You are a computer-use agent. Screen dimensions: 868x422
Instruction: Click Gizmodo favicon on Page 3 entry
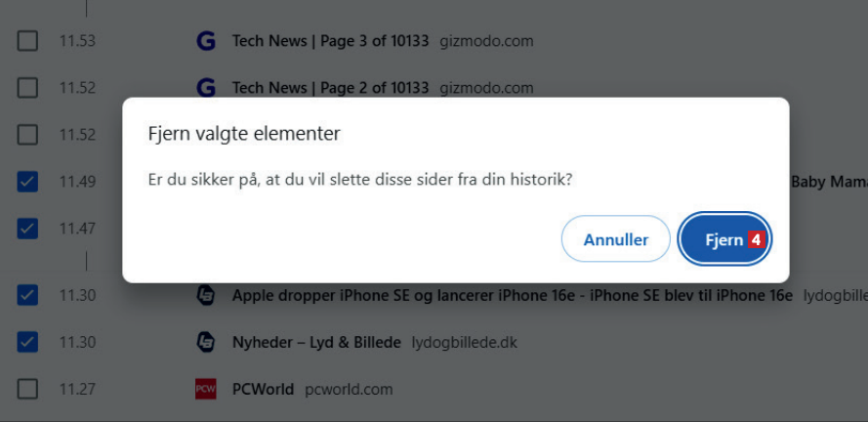[x=205, y=41]
